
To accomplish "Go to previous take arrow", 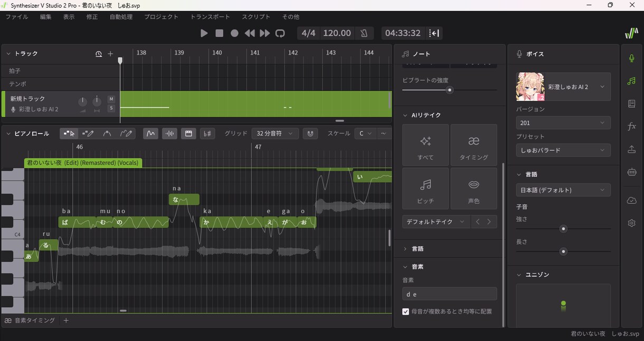I will pyautogui.click(x=478, y=222).
